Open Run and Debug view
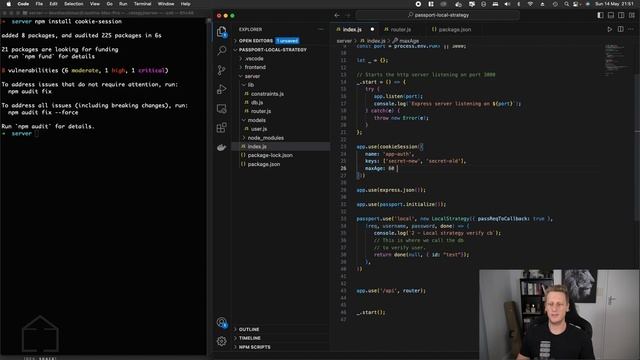The image size is (640, 360). pyautogui.click(x=222, y=89)
